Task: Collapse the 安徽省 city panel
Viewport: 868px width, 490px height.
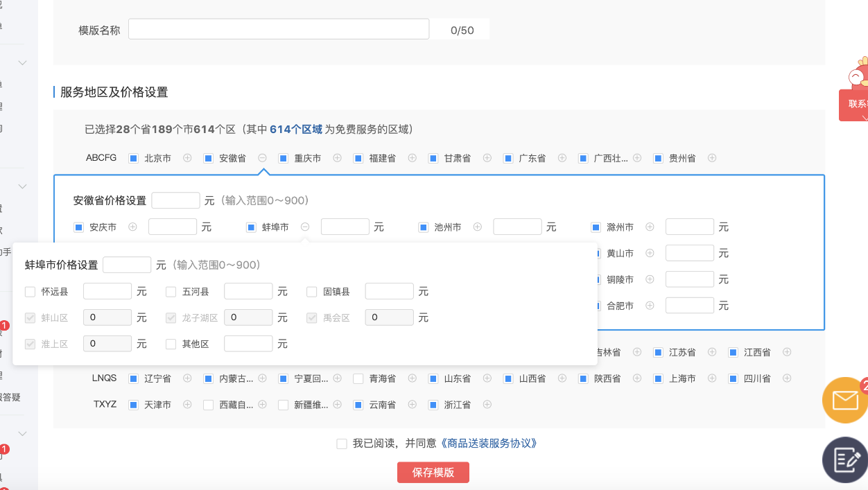Action: (x=262, y=158)
